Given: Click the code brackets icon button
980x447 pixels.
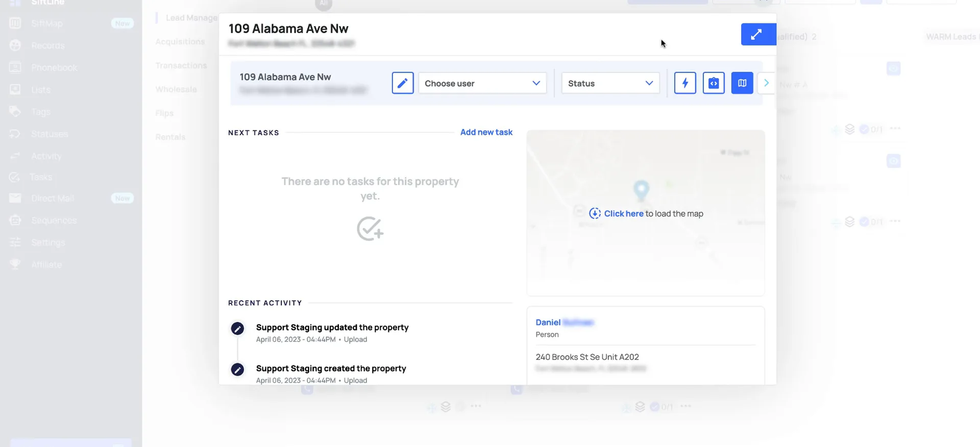Looking at the screenshot, I should pos(714,83).
